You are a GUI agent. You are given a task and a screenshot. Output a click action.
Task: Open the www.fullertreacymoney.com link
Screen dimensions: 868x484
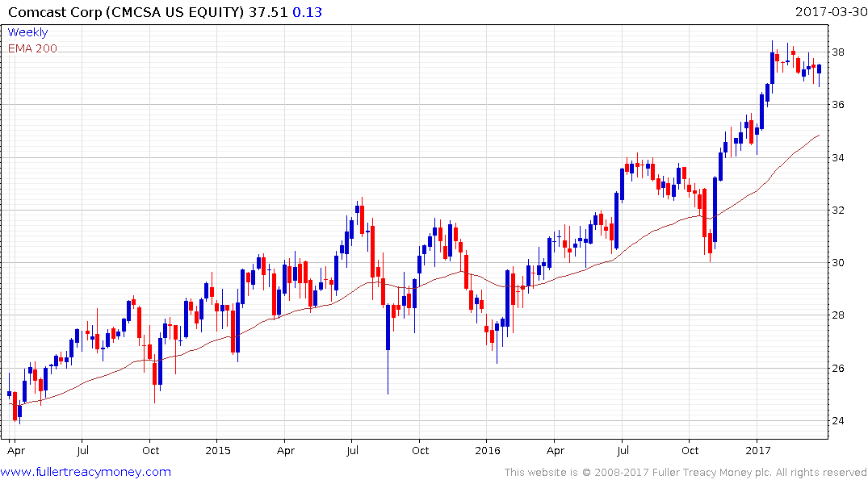(86, 472)
